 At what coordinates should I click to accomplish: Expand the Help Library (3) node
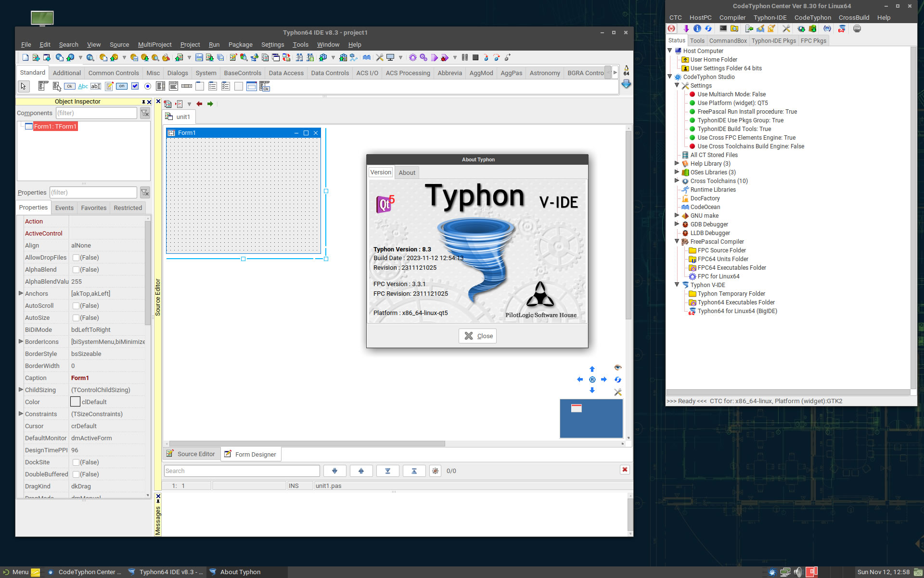(677, 163)
